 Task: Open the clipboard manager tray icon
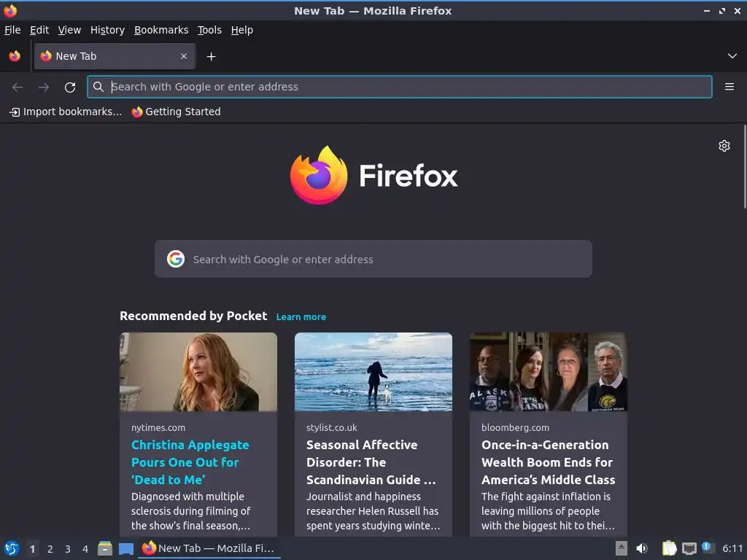pyautogui.click(x=669, y=548)
